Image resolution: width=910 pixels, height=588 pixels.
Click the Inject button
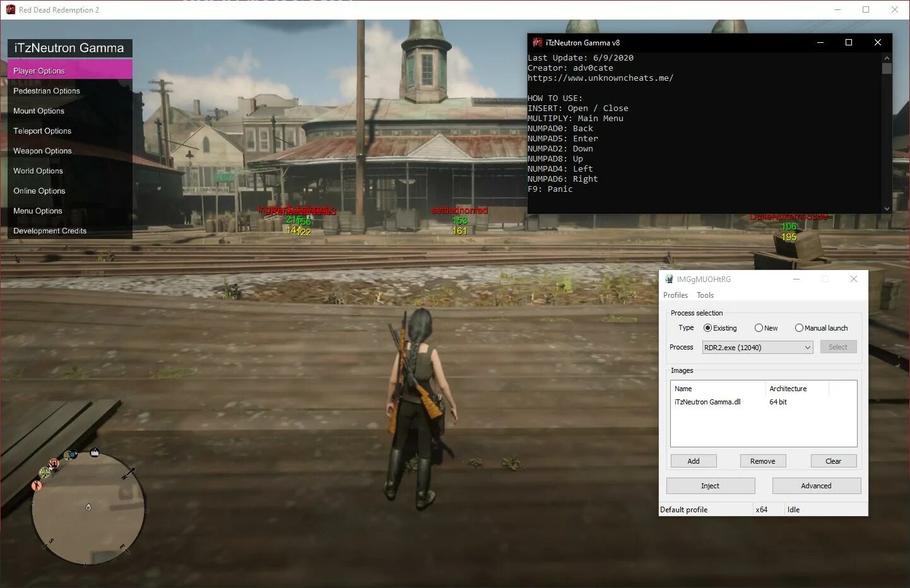[711, 485]
